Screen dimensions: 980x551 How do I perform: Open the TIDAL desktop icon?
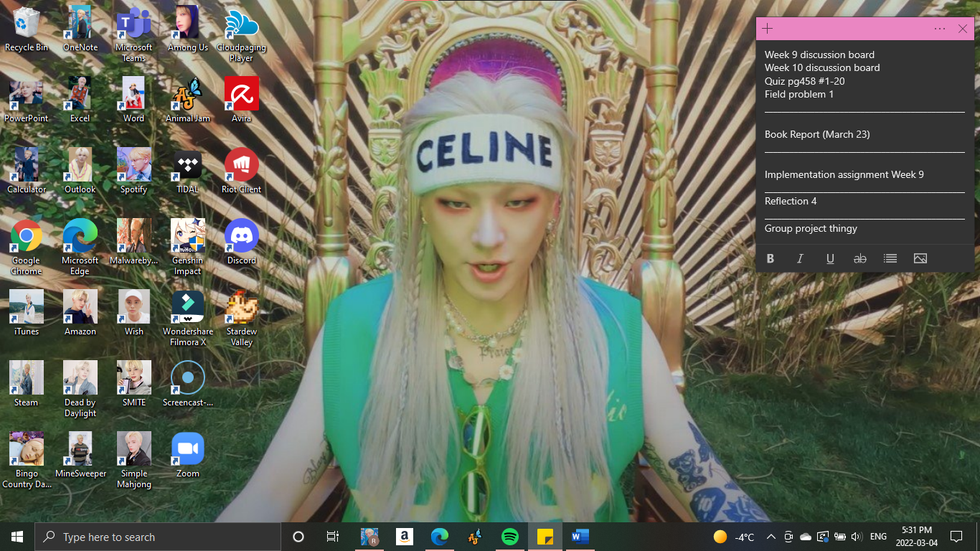188,171
